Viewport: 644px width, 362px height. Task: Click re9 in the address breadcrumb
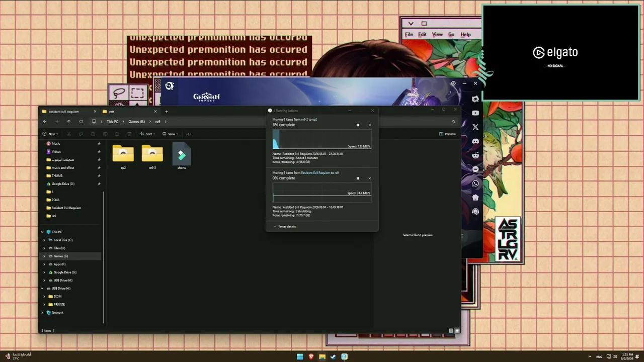coord(157,122)
